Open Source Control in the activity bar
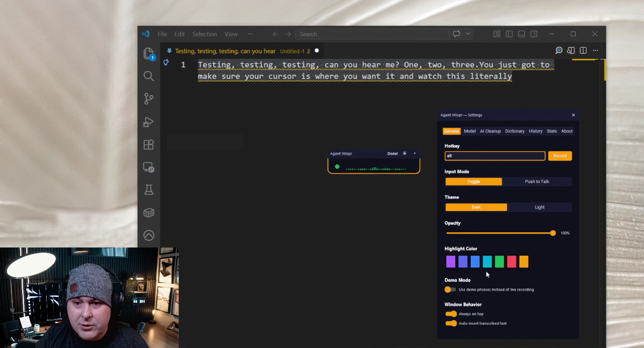Viewport: 644px width, 348px height. coord(149,99)
